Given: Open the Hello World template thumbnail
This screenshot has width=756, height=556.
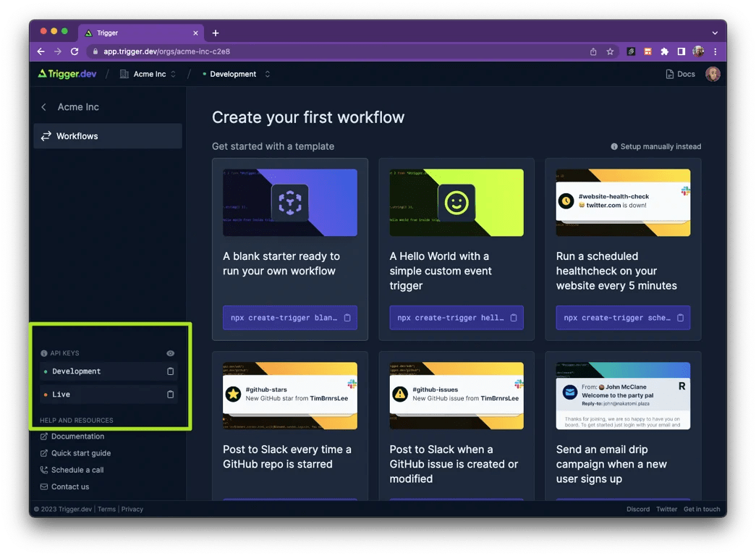Looking at the screenshot, I should pos(456,202).
